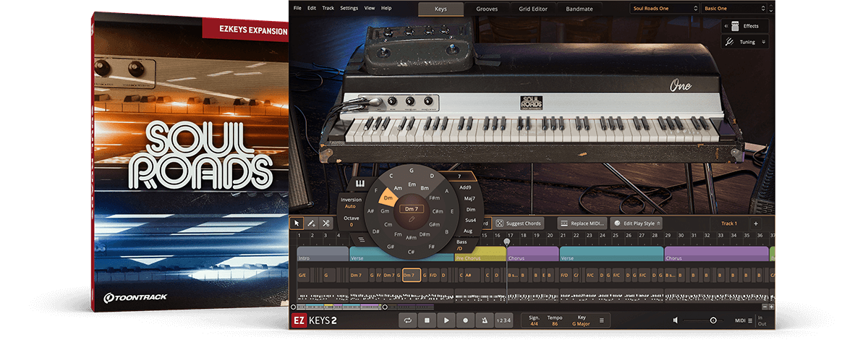Toggle the metronome
The image size is (868, 353).
coord(485,320)
